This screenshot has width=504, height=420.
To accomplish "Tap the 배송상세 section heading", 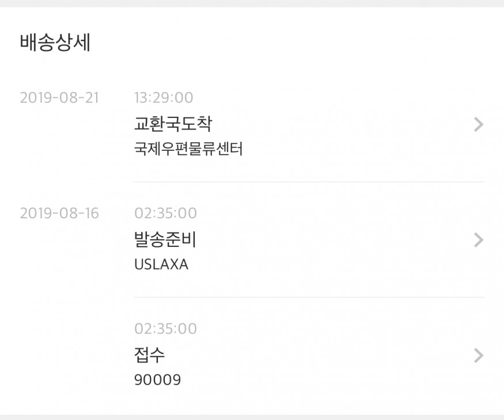I will (55, 44).
